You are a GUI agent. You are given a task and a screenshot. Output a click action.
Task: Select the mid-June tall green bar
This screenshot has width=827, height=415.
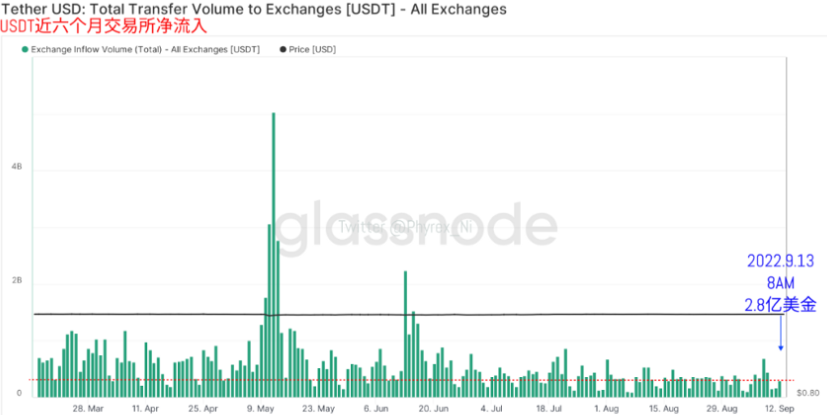click(x=406, y=334)
